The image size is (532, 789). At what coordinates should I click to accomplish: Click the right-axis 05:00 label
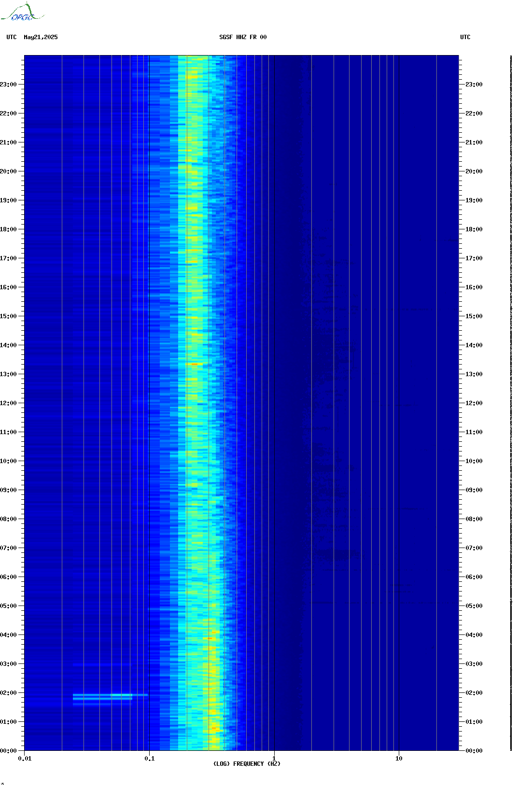tap(474, 606)
